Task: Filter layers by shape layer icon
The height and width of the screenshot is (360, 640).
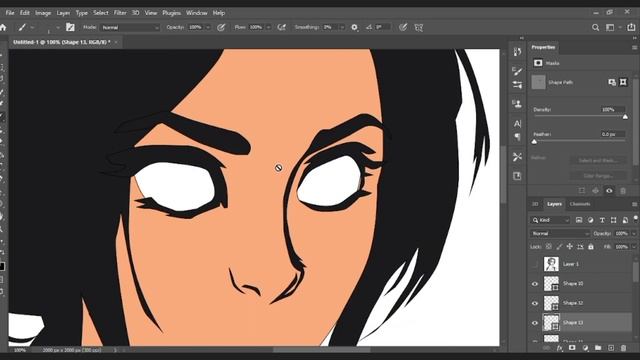Action: tap(613, 220)
